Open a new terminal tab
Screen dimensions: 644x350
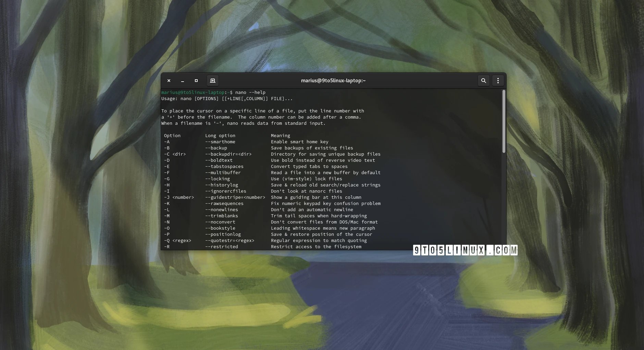[x=213, y=81]
